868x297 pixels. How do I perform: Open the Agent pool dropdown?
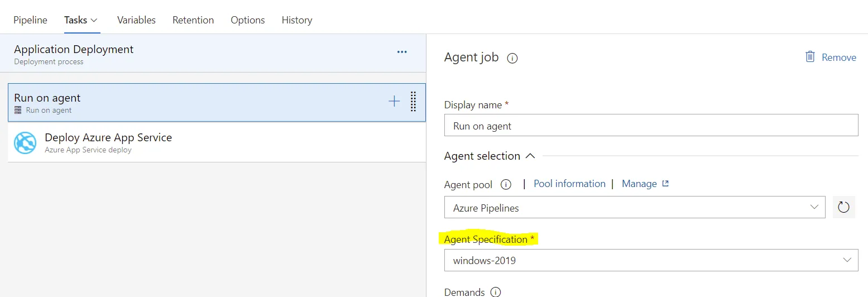pos(635,208)
